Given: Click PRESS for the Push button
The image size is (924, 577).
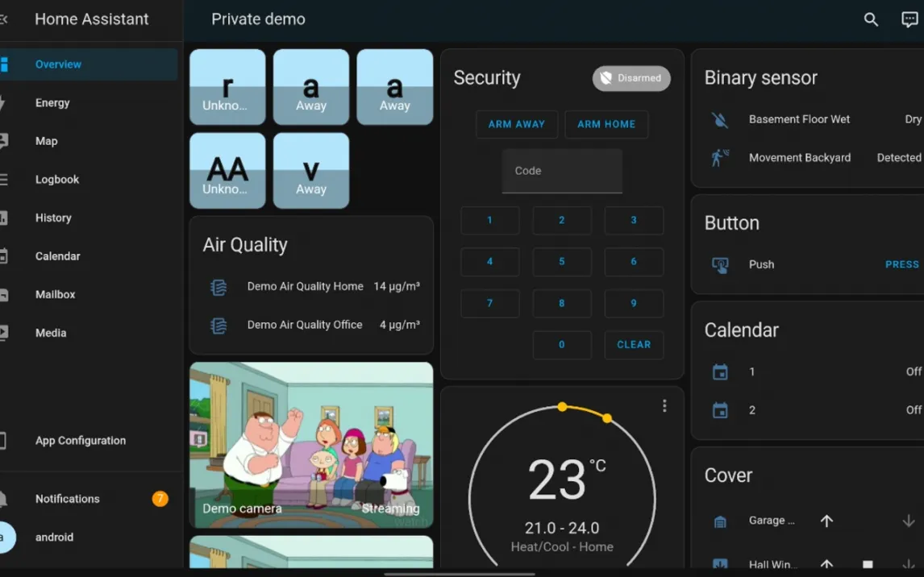Looking at the screenshot, I should click(901, 264).
